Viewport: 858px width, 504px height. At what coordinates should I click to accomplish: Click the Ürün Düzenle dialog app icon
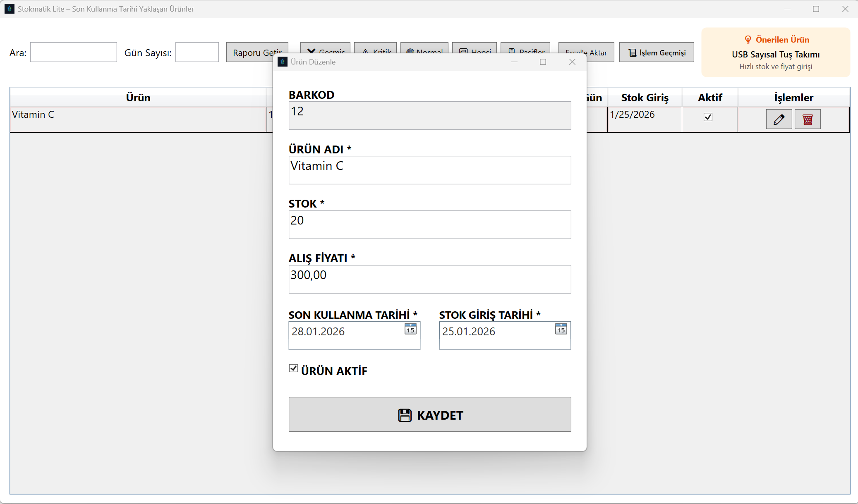pos(283,62)
